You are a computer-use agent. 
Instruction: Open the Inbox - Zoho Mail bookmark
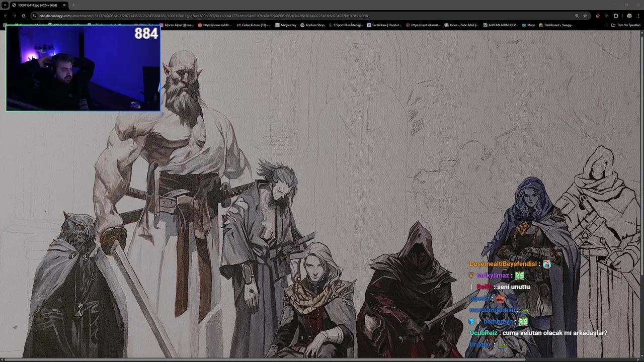coord(462,25)
